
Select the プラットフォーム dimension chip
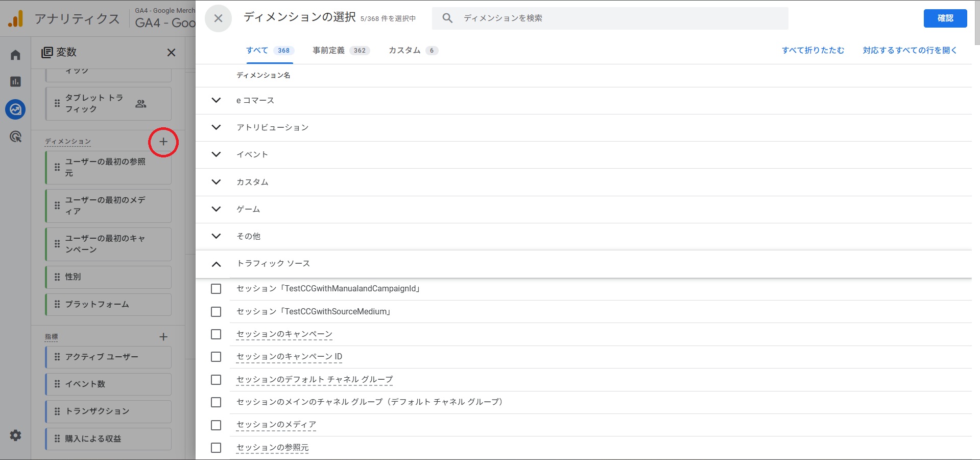point(108,304)
